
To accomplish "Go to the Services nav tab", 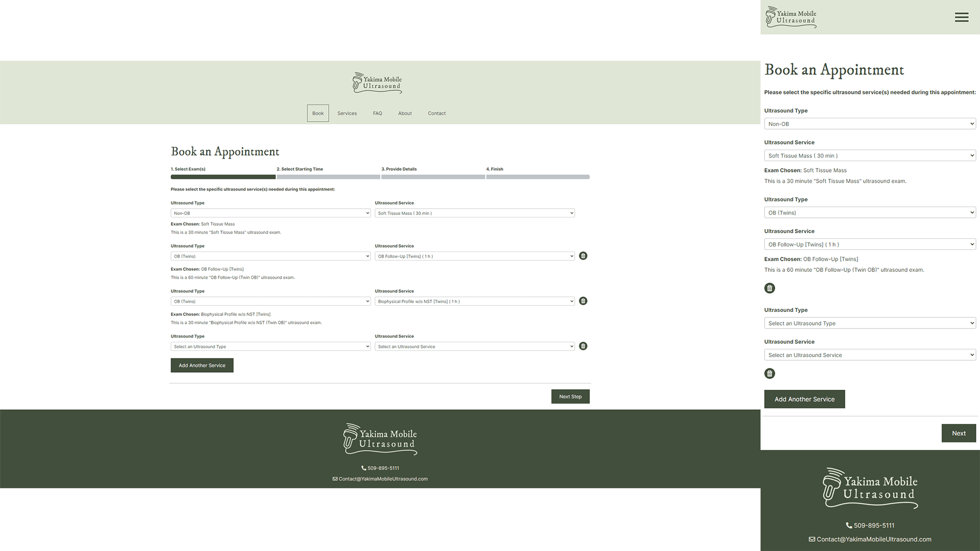I will [347, 113].
